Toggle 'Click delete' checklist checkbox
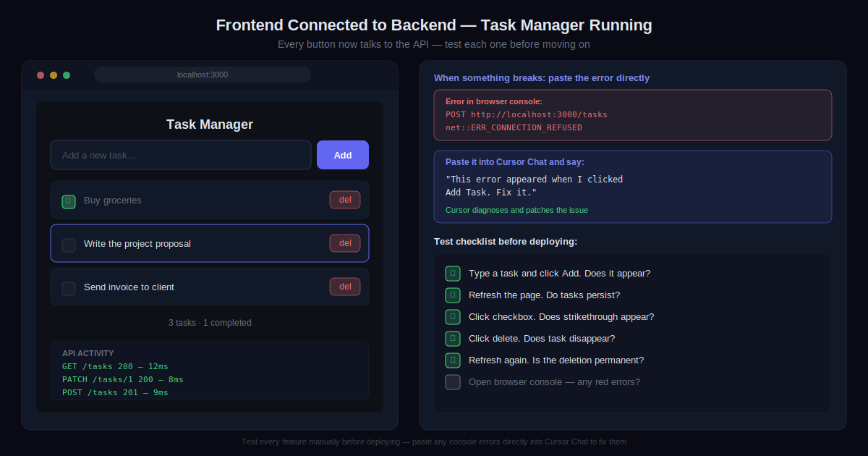 click(x=453, y=339)
